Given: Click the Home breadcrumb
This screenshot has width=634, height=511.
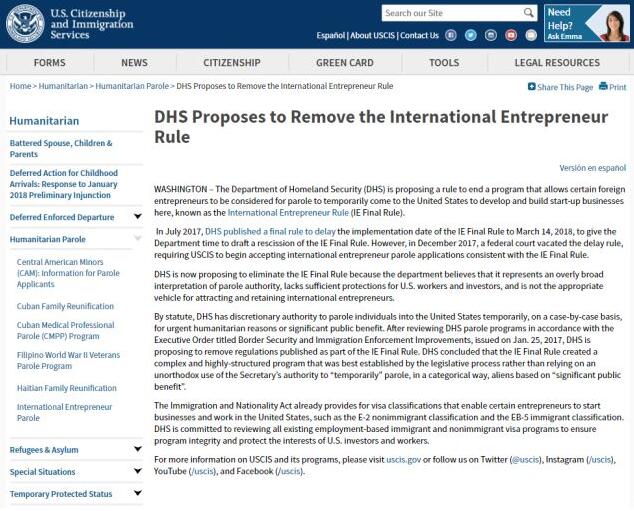Looking at the screenshot, I should click(20, 86).
